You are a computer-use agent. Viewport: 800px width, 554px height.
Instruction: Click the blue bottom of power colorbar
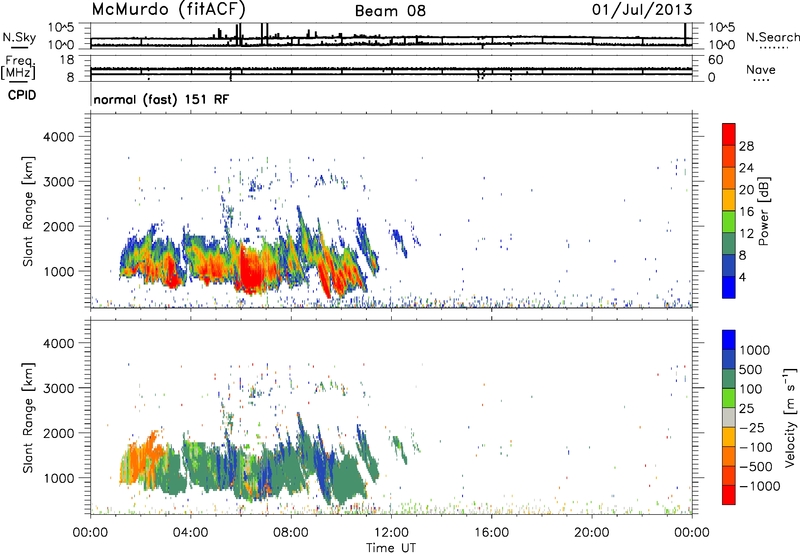(729, 287)
